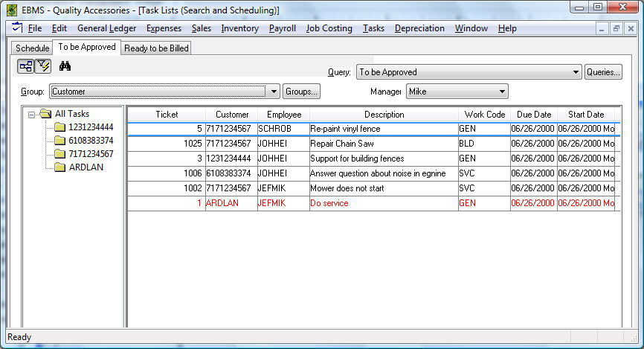Switch to Ready to be Billed tab
This screenshot has height=349, width=644.
click(x=156, y=48)
